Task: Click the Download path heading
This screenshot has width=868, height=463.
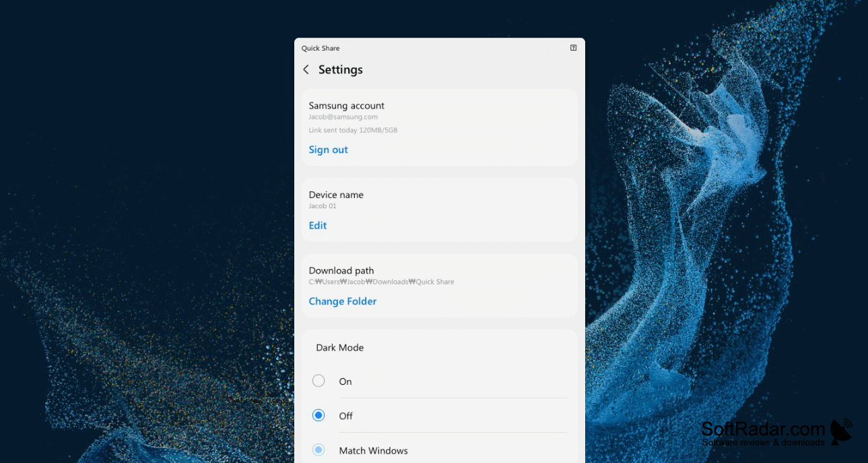Action: 341,270
